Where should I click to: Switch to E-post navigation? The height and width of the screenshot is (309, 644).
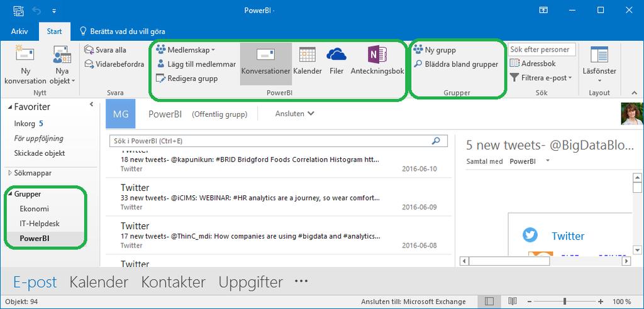35,283
